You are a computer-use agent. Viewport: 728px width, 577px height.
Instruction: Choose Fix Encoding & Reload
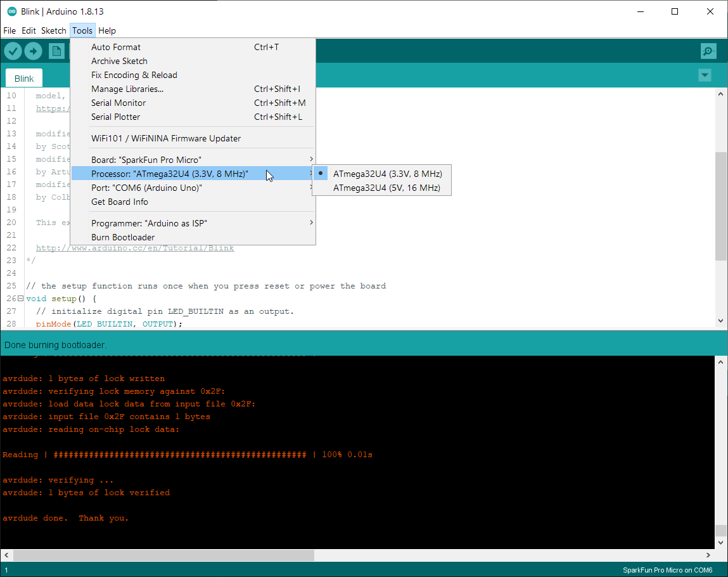[193, 75]
